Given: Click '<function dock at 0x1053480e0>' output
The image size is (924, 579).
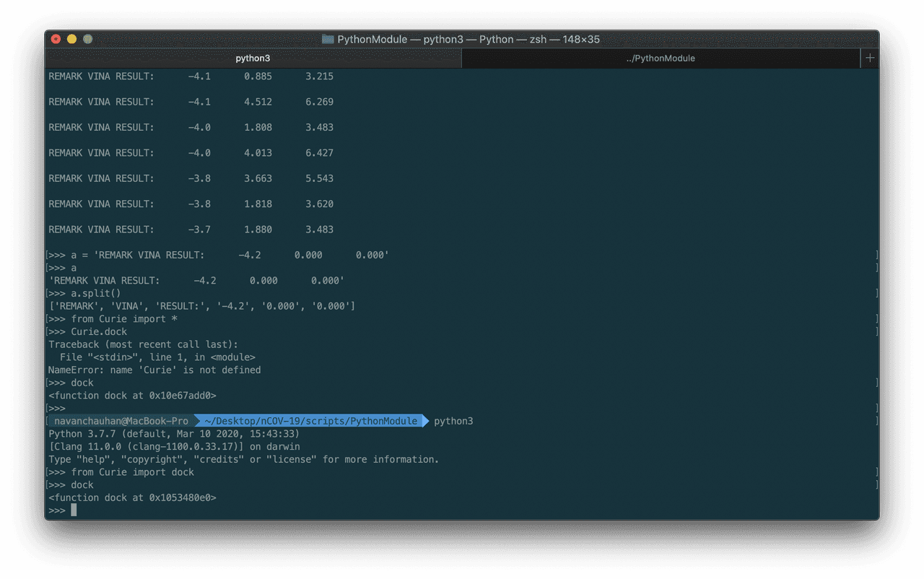Looking at the screenshot, I should pos(132,497).
